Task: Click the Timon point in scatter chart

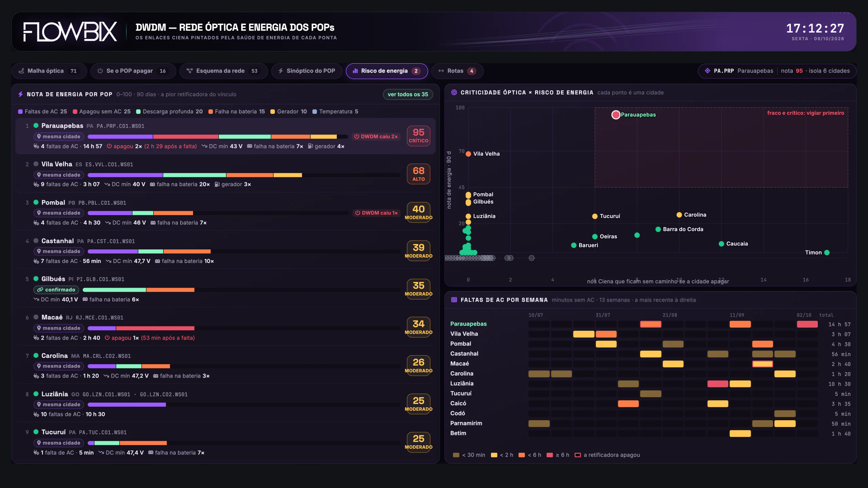Action: 827,252
